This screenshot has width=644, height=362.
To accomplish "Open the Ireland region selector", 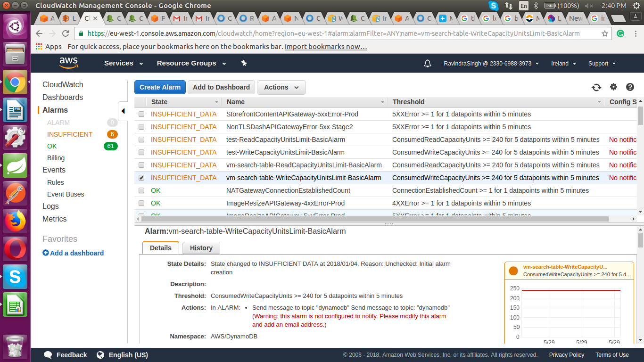I will (x=564, y=64).
